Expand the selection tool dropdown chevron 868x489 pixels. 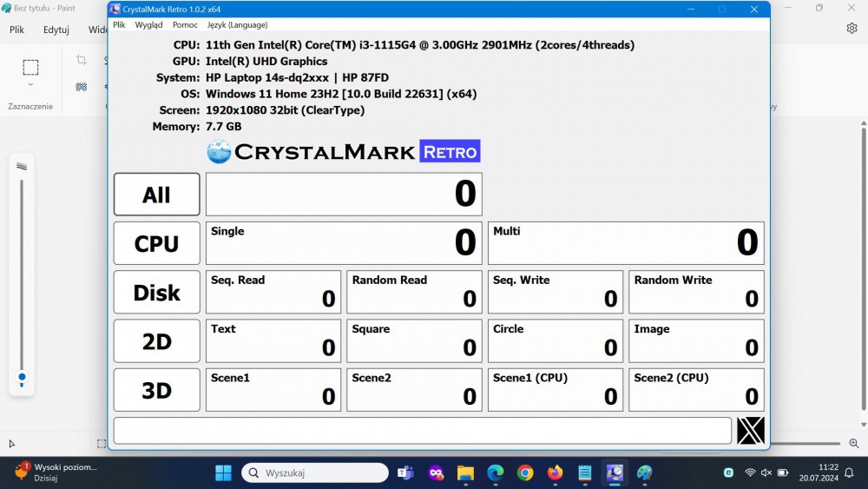(x=30, y=85)
